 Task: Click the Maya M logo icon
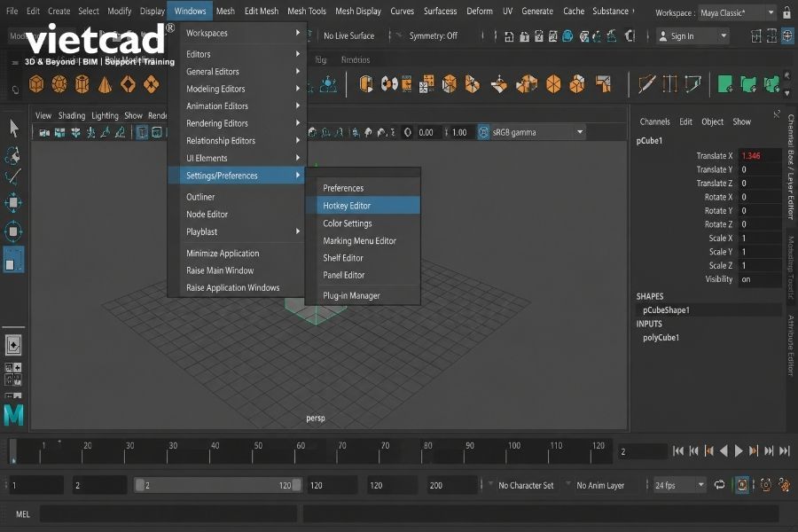[13, 414]
